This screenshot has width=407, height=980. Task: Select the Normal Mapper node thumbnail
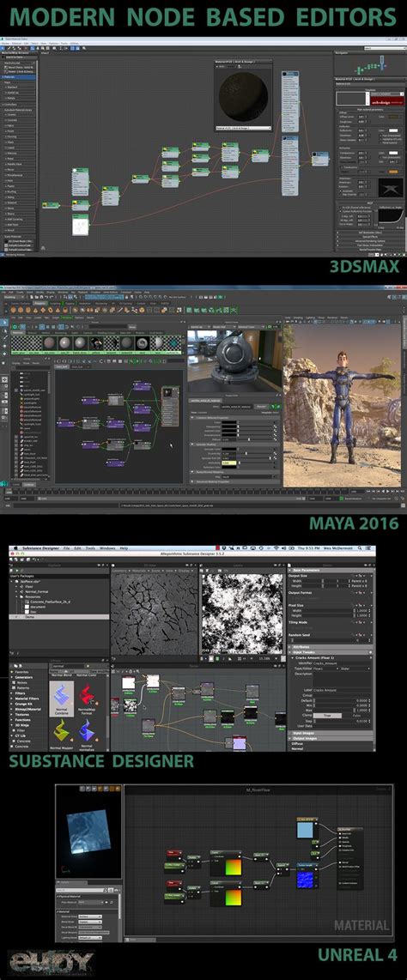coord(61,734)
